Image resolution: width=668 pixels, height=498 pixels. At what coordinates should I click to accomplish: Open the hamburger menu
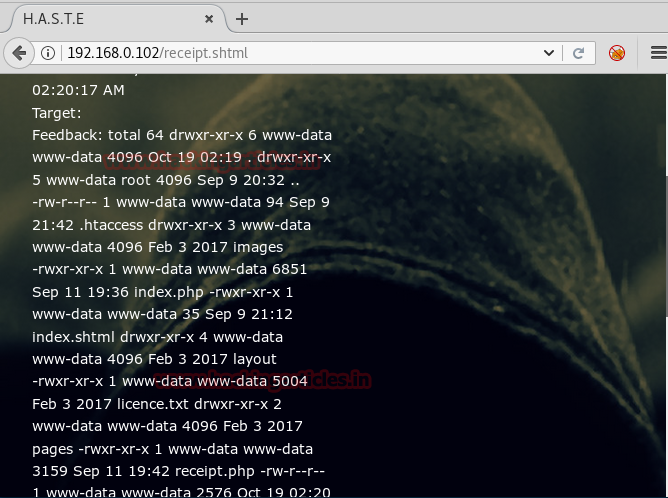point(659,53)
